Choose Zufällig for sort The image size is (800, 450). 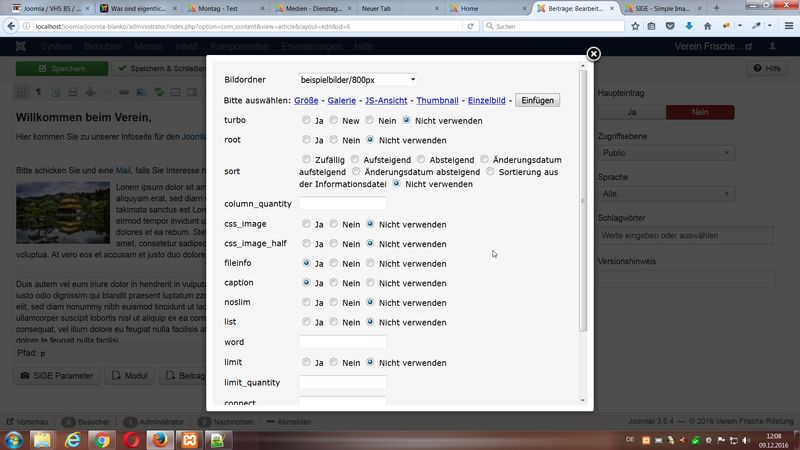[306, 159]
